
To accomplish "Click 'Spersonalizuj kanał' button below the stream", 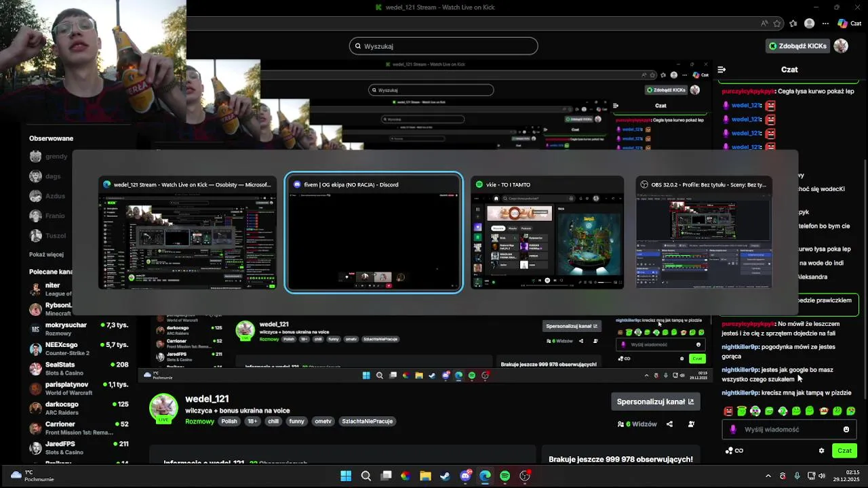I will click(x=655, y=401).
